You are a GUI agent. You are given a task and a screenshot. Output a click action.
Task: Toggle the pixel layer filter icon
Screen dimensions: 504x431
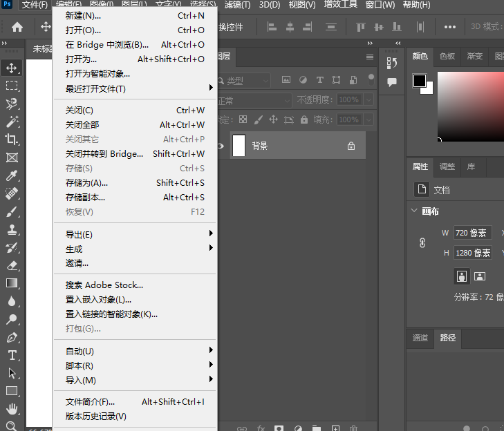pyautogui.click(x=286, y=79)
